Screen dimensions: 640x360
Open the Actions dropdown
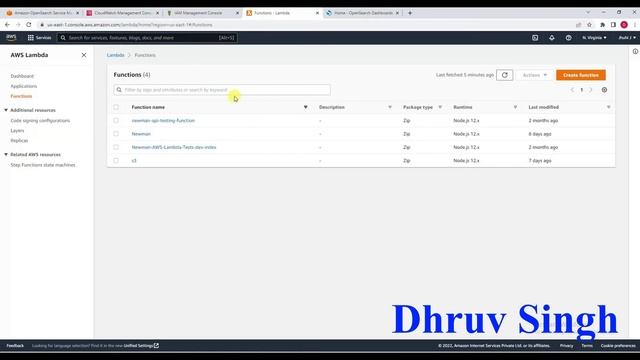click(x=535, y=75)
